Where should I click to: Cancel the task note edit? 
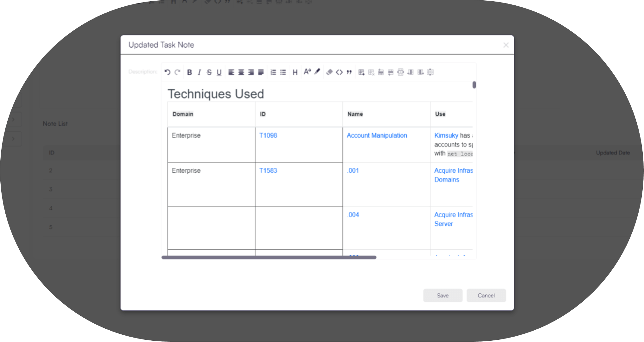(486, 295)
